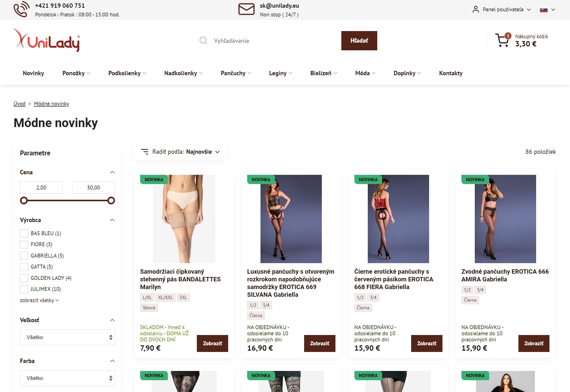Click the minimum price slider handle
The height and width of the screenshot is (392, 570).
pos(24,200)
